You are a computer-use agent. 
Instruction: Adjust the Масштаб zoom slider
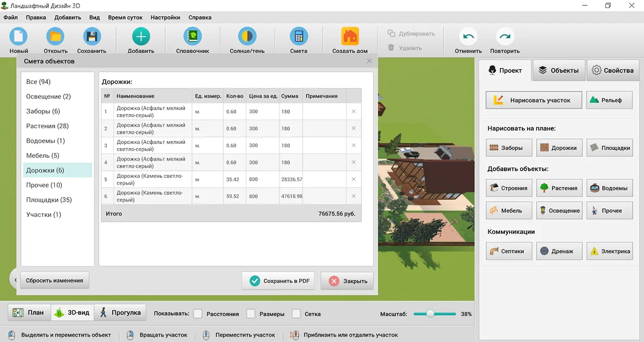[430, 314]
